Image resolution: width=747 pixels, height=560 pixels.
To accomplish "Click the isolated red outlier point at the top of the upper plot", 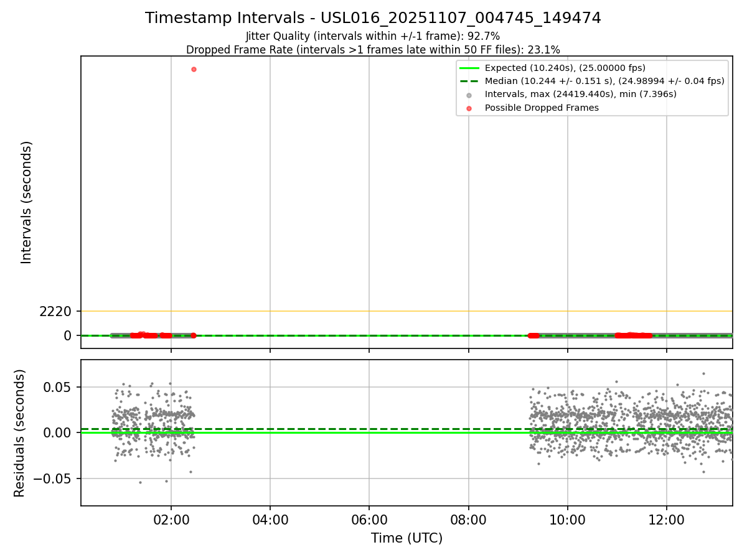I will pos(194,69).
